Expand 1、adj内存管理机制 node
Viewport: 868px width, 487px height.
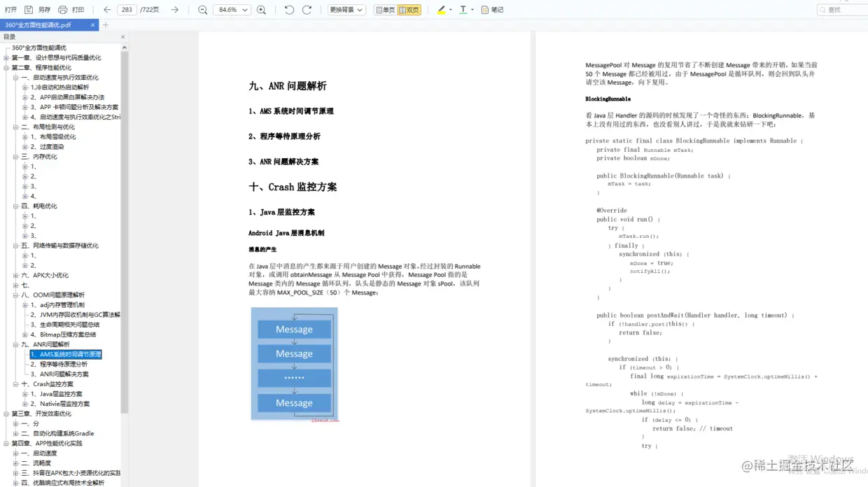24,305
